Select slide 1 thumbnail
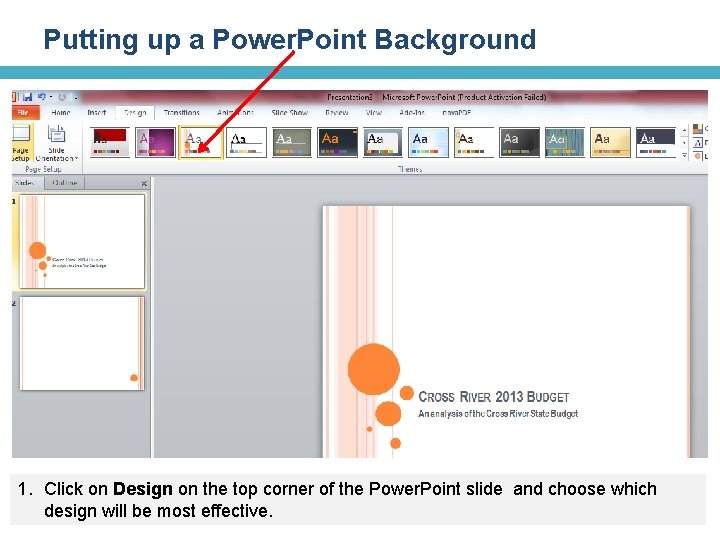The height and width of the screenshot is (540, 720). (83, 242)
